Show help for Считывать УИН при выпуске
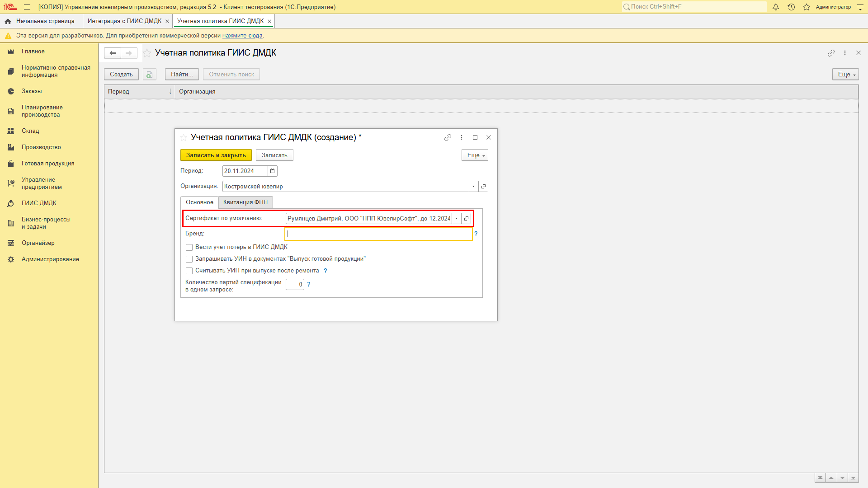 tap(325, 271)
